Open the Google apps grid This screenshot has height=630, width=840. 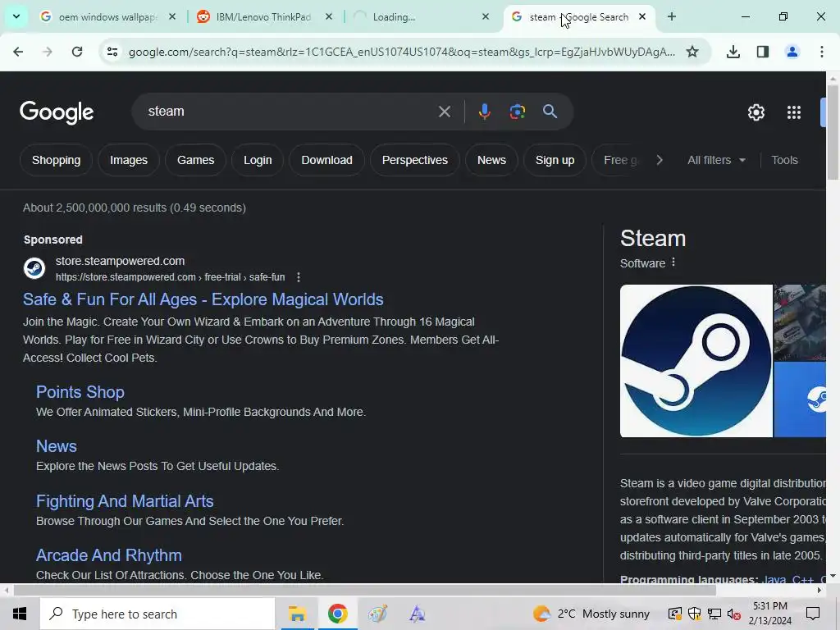[794, 112]
